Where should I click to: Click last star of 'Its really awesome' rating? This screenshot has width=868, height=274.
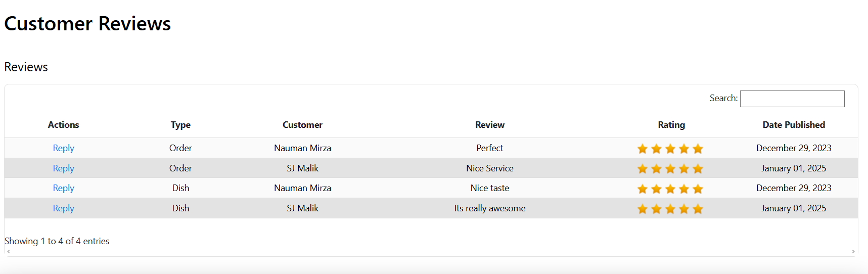(x=698, y=209)
